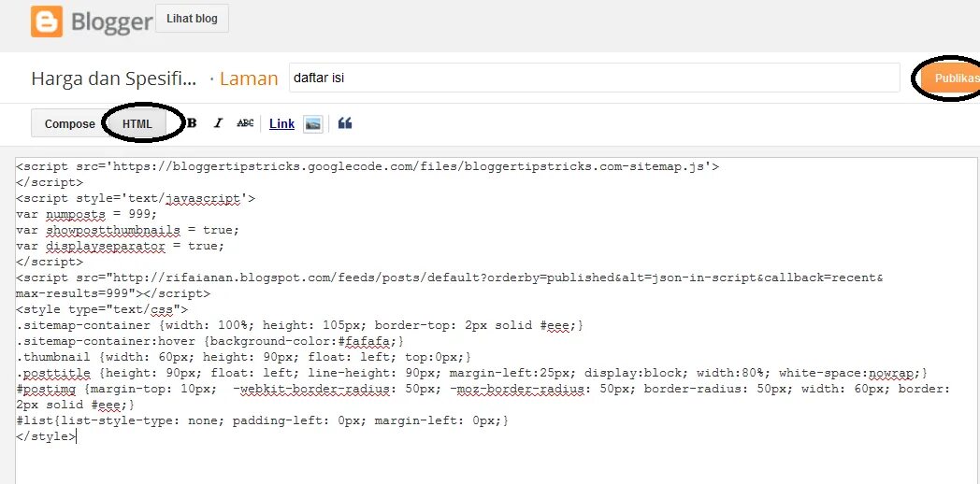The width and height of the screenshot is (980, 484).
Task: Click the line 'var numposts = 999;'
Action: (x=87, y=214)
